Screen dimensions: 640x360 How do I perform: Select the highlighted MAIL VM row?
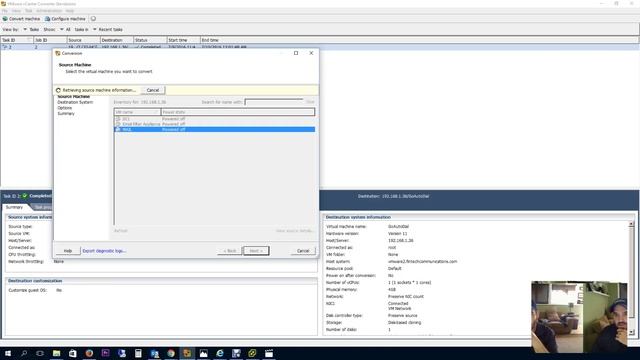[215, 129]
